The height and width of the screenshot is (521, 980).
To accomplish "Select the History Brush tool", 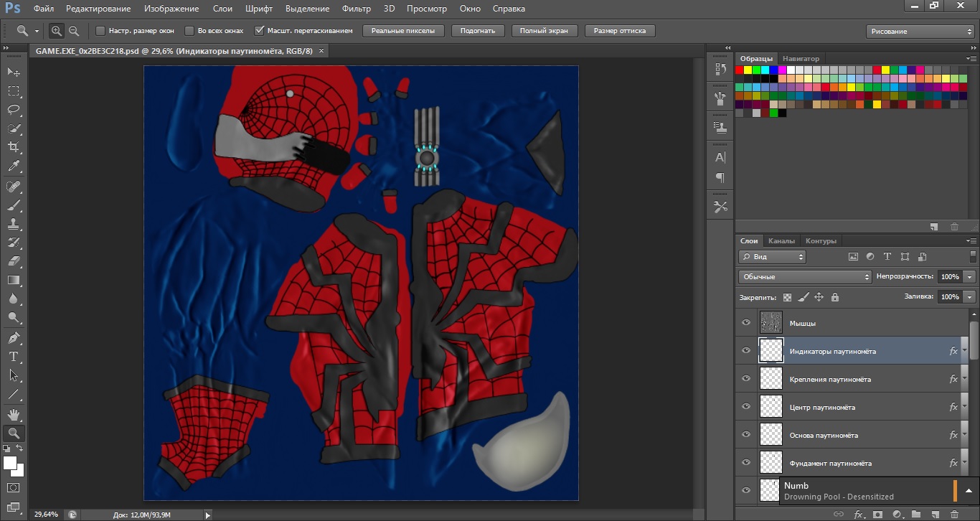I will (14, 243).
